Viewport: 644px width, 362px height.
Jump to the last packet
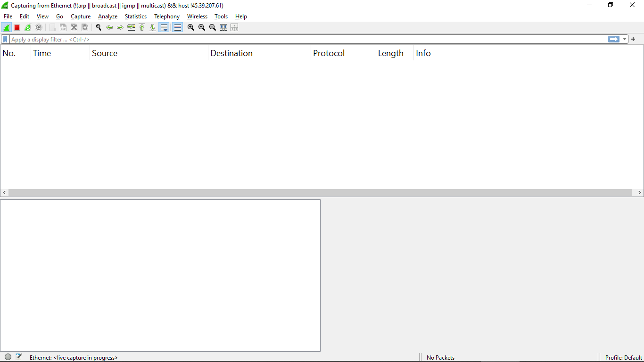point(153,27)
